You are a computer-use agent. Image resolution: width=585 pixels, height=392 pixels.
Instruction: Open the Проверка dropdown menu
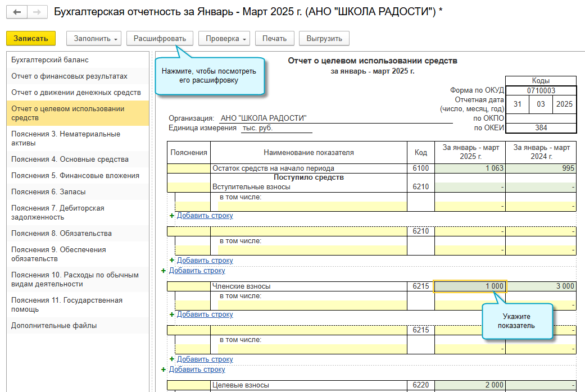[x=224, y=38]
